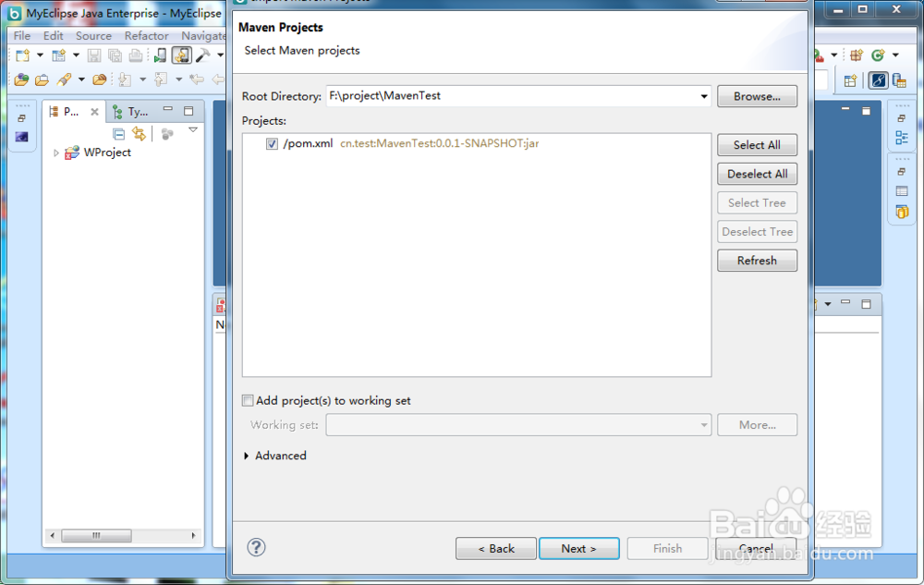Screen dimensions: 924x585
Task: Click the Next > button
Action: 578,548
